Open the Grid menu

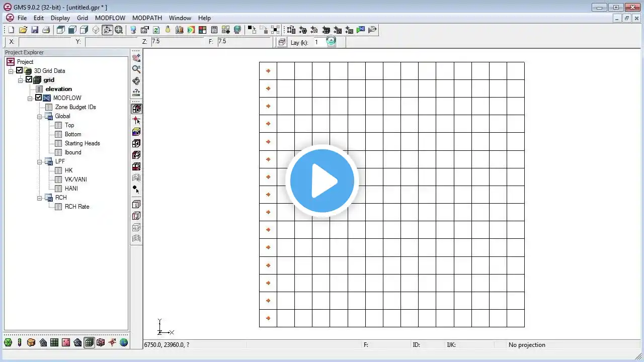point(83,18)
